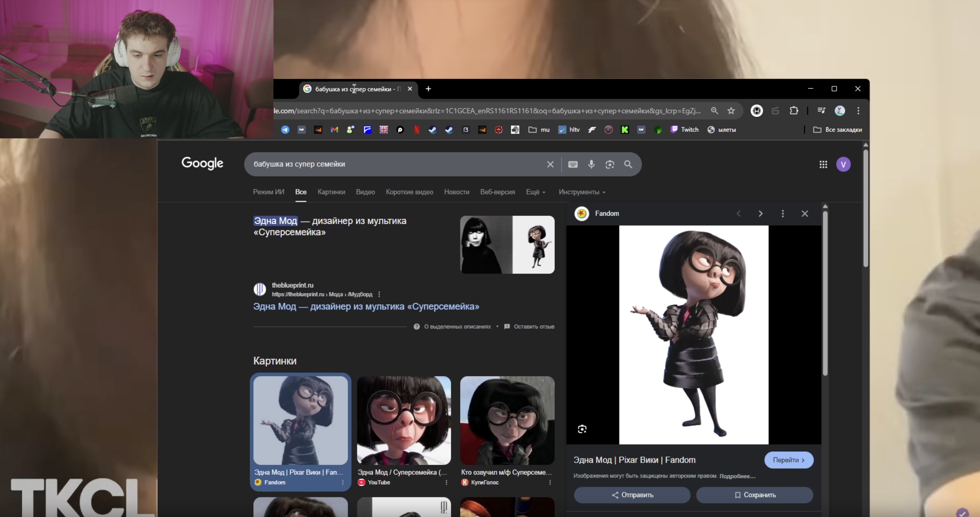
Task: Click the Сохранить button
Action: click(x=754, y=495)
